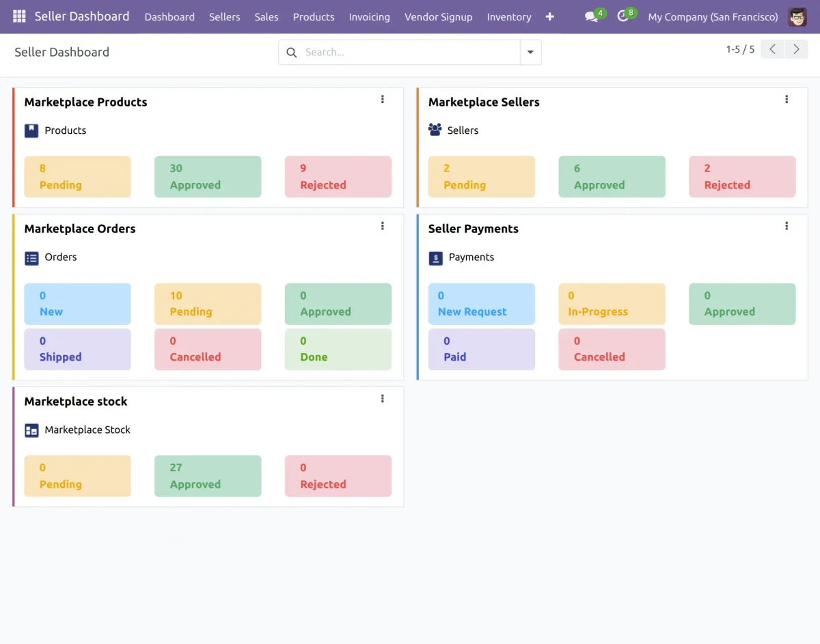Open Seller Payments three-dot menu
Image resolution: width=820 pixels, height=644 pixels.
(x=787, y=226)
